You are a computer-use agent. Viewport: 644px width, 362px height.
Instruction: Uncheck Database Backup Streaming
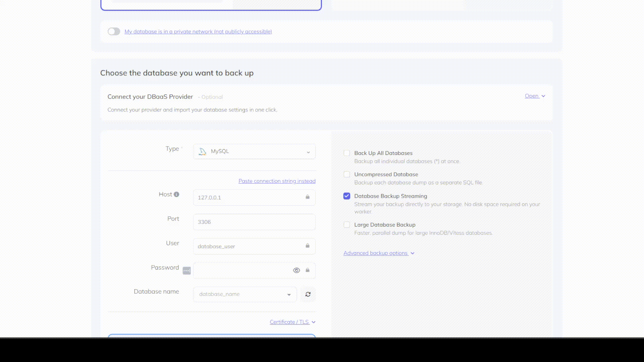click(x=347, y=196)
